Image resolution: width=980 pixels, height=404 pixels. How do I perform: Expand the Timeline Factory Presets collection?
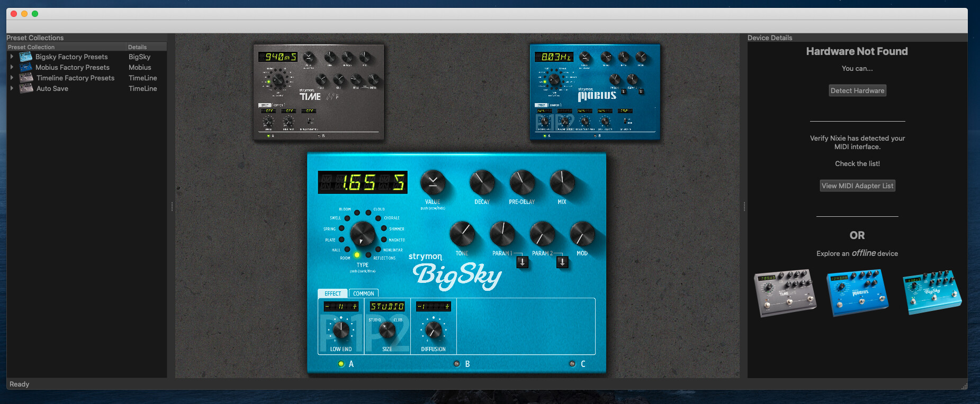(x=12, y=78)
